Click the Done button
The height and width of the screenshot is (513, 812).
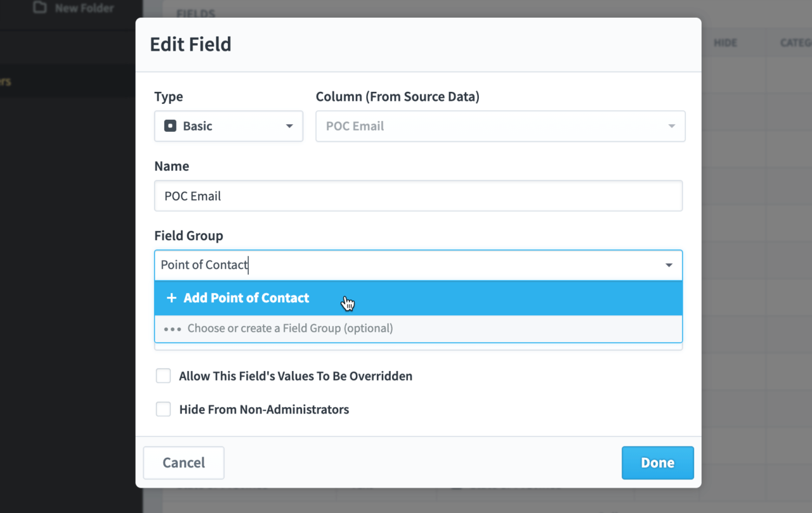(x=657, y=462)
